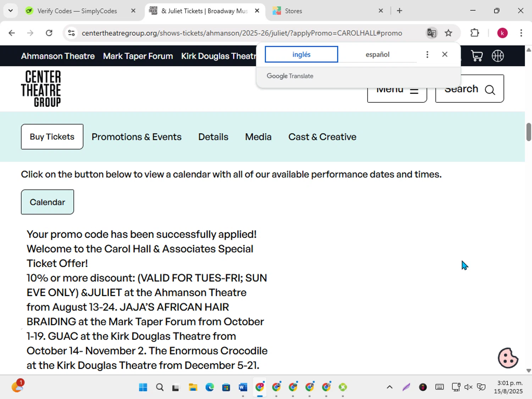Screen dimensions: 532x399
Task: Open the shopping cart icon
Action: (477, 56)
